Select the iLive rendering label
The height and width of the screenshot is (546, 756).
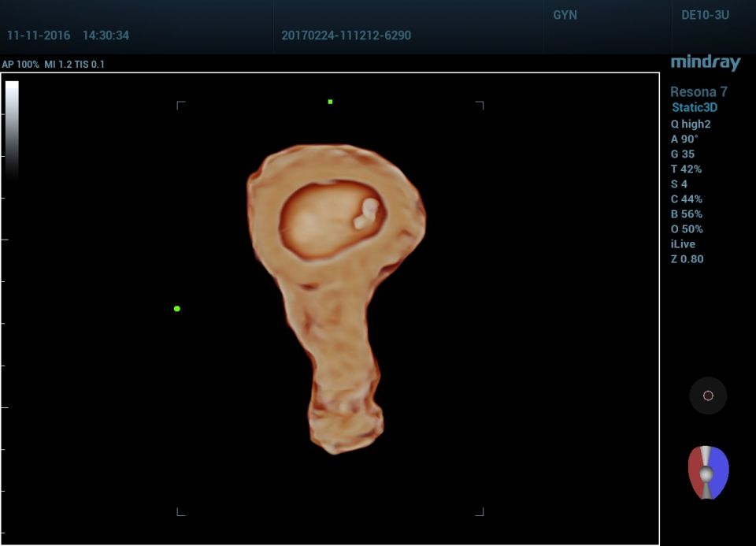pyautogui.click(x=683, y=244)
